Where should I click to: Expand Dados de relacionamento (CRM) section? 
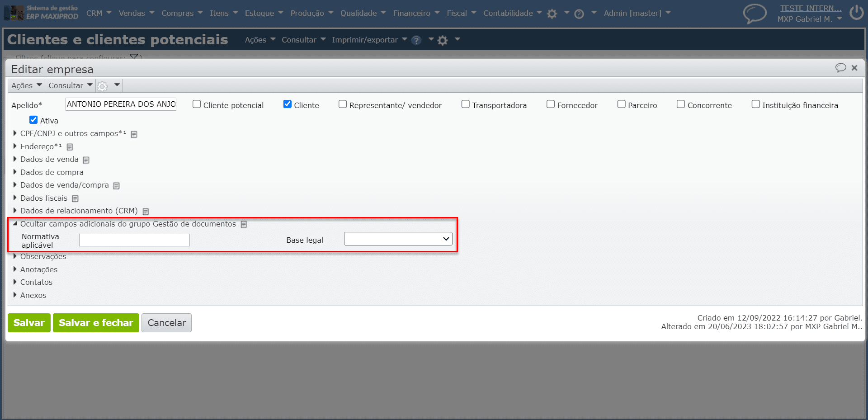click(x=75, y=211)
